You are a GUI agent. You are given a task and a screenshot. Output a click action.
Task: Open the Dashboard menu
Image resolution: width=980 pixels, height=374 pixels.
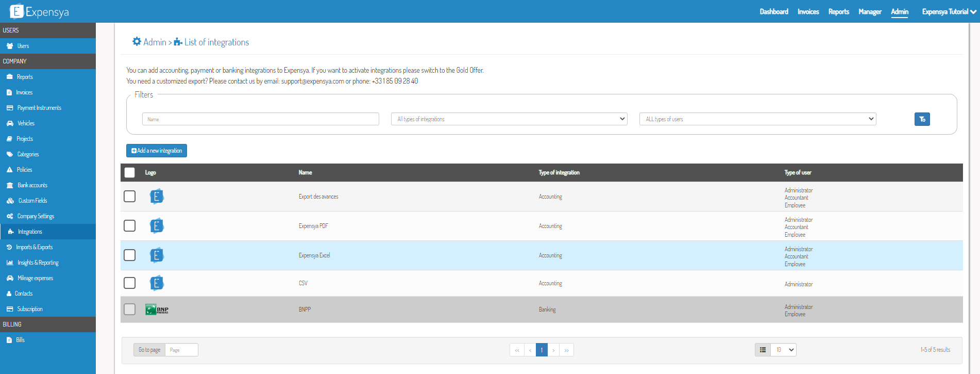point(774,11)
